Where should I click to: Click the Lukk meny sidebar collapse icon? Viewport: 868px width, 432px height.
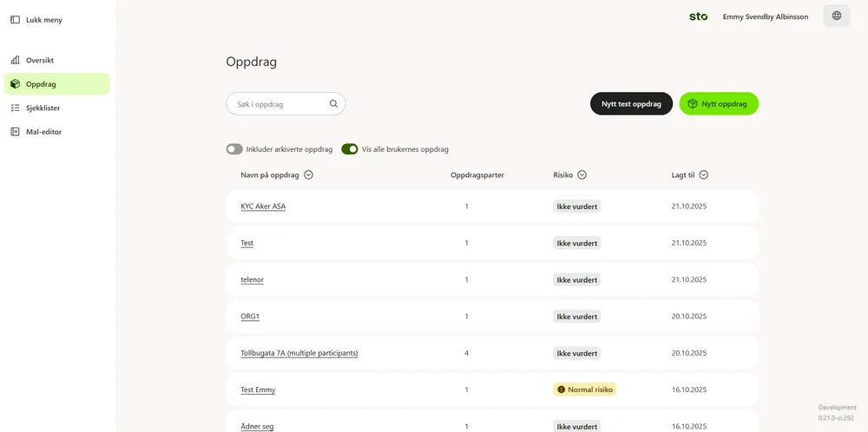(x=15, y=20)
